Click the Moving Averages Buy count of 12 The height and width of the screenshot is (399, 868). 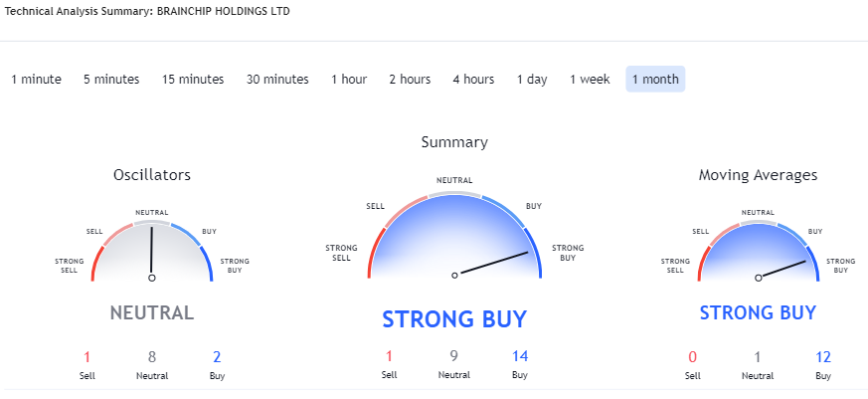tap(822, 356)
